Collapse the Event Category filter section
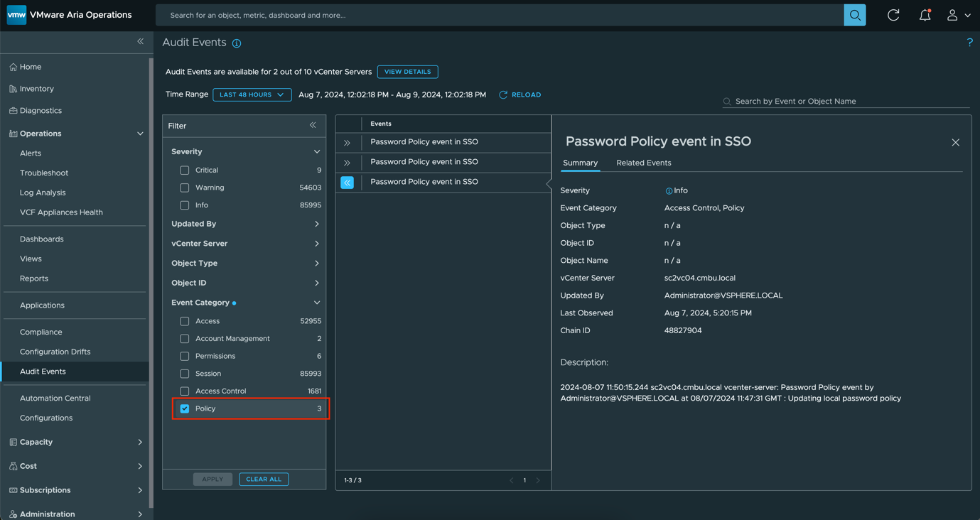980x520 pixels. coord(317,303)
